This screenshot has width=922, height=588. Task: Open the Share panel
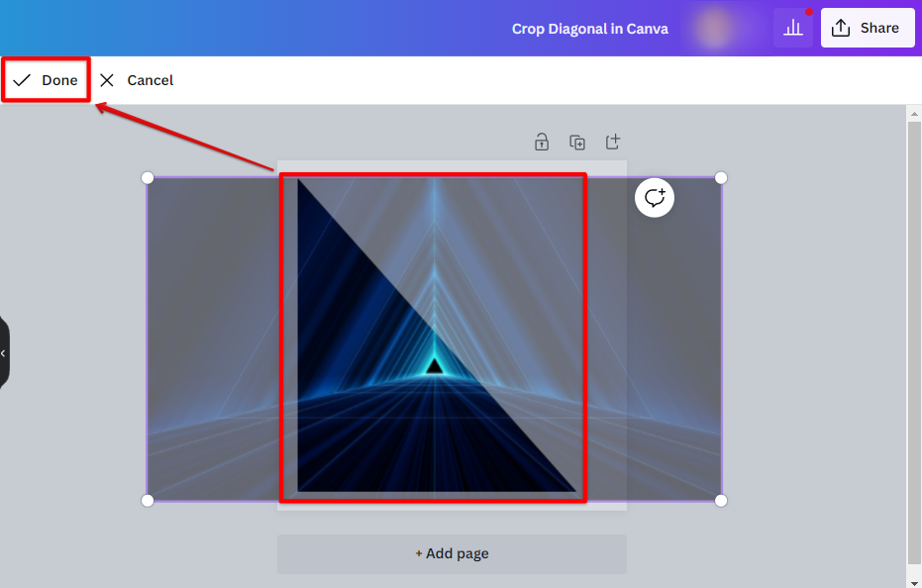click(868, 27)
